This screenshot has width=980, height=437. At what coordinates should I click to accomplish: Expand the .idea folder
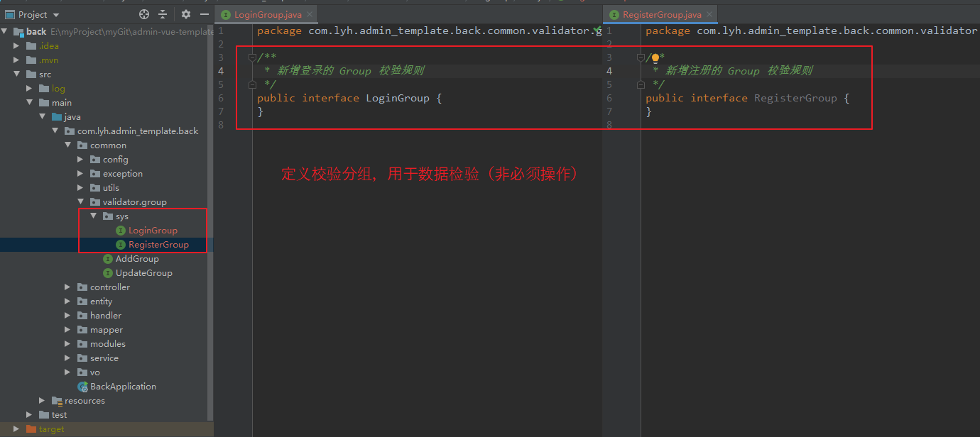pos(17,46)
